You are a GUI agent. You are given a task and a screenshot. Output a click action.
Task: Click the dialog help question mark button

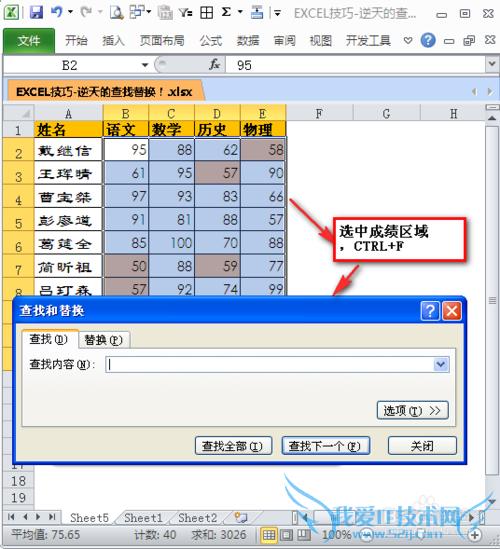pyautogui.click(x=430, y=311)
